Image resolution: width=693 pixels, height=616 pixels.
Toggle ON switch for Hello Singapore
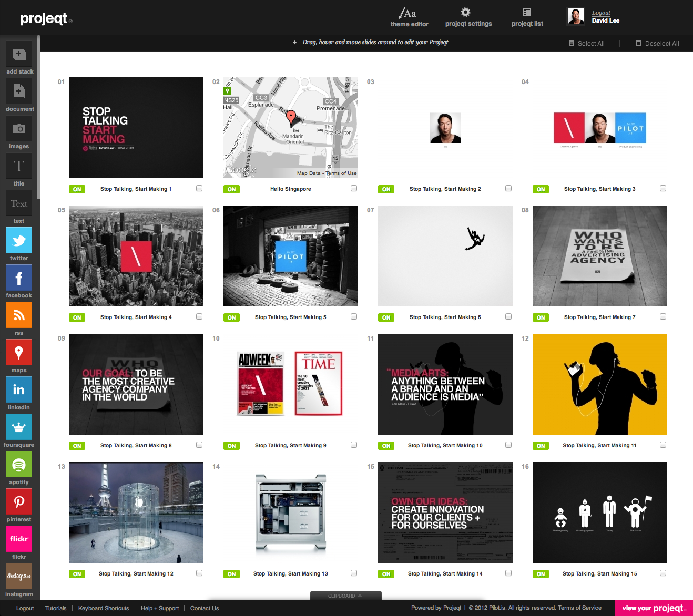click(x=232, y=189)
